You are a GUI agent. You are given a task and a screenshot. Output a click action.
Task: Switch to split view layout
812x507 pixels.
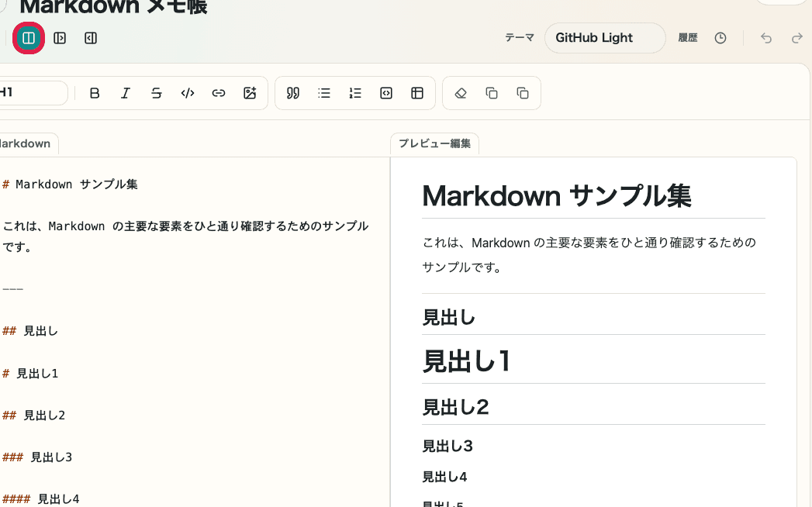29,38
